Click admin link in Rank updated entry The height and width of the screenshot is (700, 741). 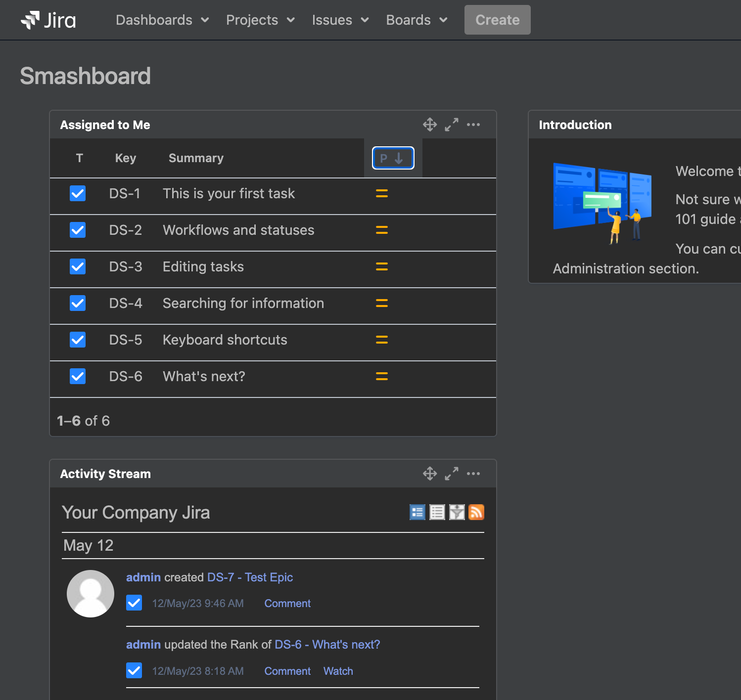coord(143,644)
